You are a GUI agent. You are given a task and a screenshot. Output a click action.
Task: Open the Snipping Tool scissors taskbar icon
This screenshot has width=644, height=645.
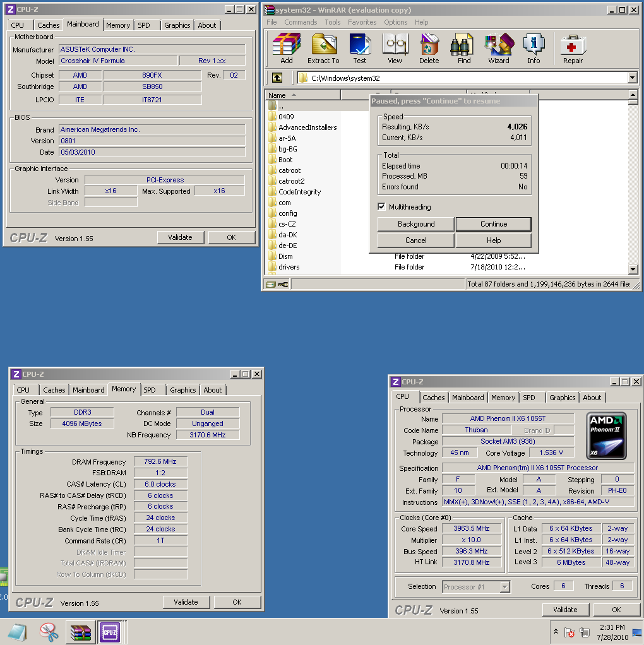point(49,632)
